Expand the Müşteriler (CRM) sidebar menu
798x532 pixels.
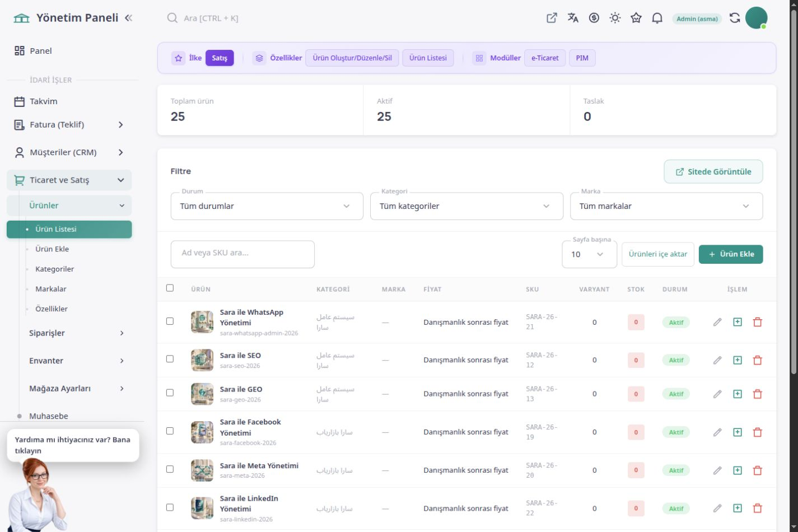tap(69, 152)
